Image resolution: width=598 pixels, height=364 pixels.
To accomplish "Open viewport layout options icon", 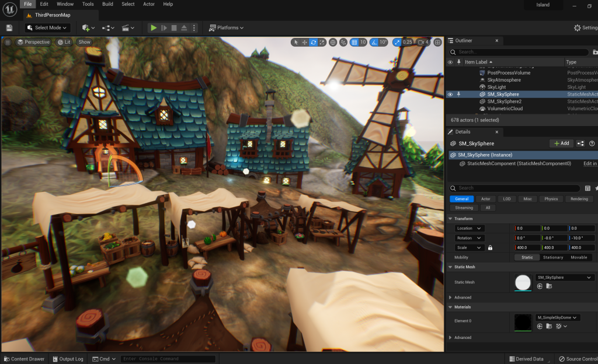I will pos(438,42).
